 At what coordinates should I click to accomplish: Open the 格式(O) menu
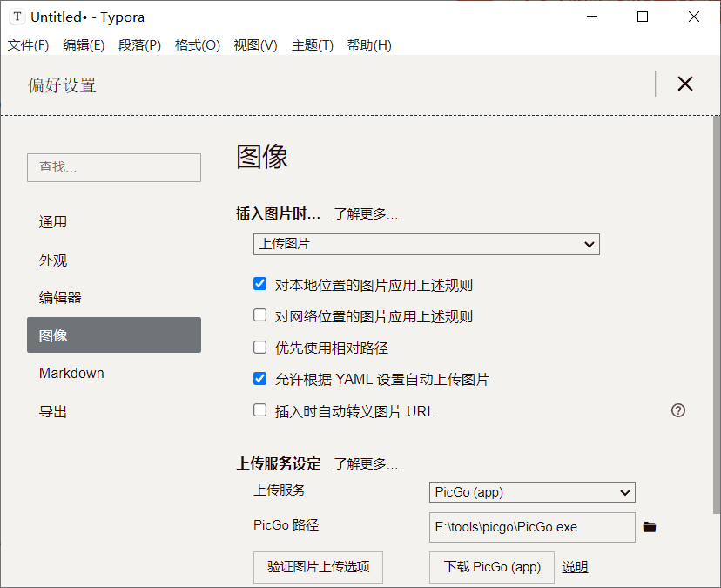pos(198,45)
